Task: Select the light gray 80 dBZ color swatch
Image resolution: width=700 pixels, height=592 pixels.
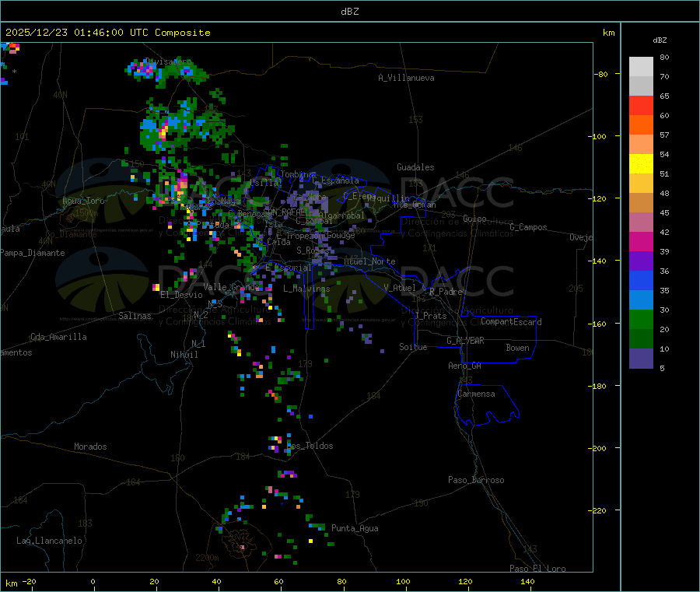Action: [x=641, y=67]
